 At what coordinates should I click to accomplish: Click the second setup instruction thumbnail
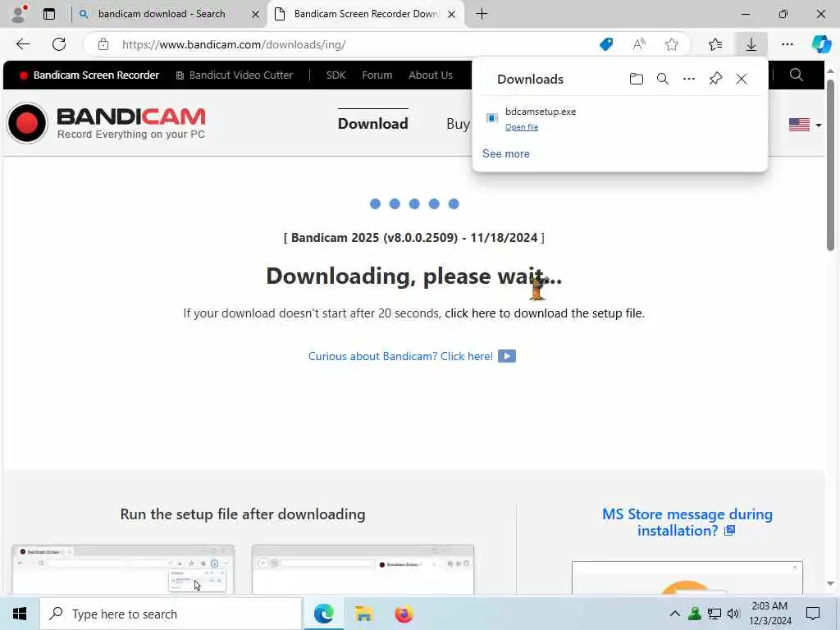[363, 569]
